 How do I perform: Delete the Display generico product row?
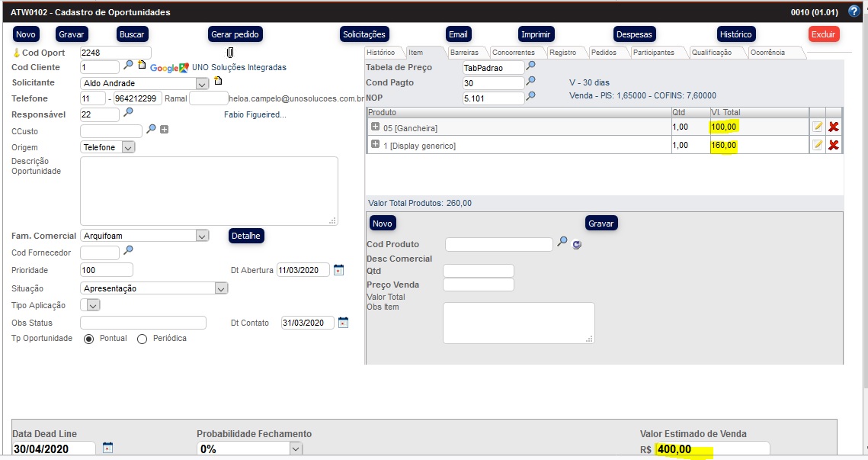834,145
